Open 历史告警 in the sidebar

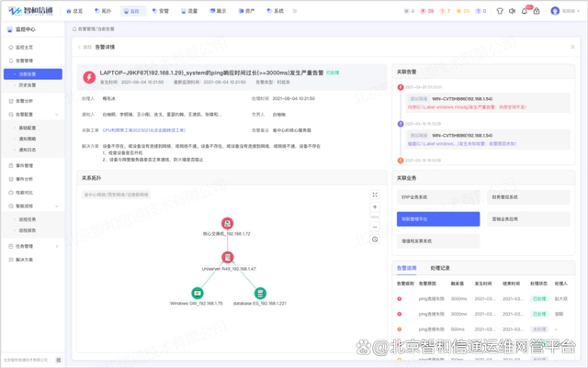point(28,85)
